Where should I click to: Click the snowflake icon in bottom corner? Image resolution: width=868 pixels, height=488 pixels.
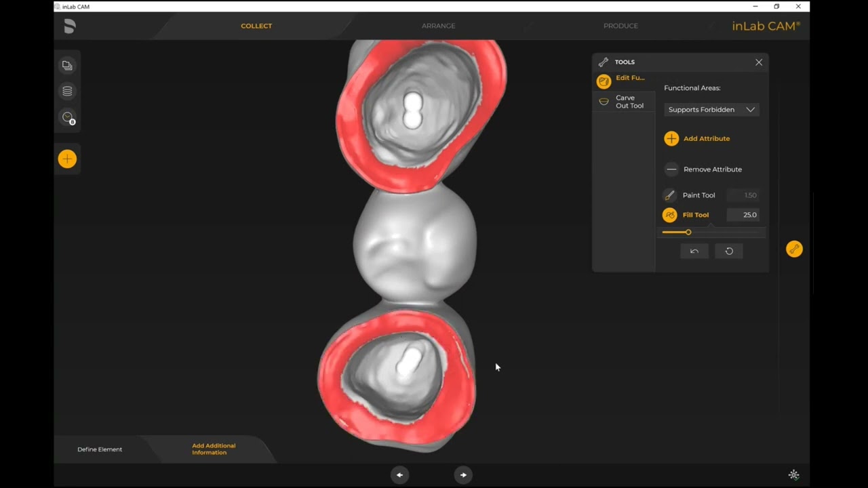[x=794, y=475]
